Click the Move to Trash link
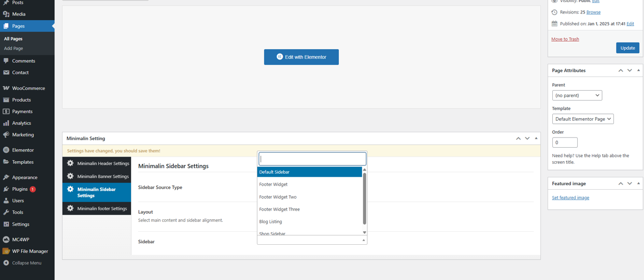Viewport: 644px width, 280px height. [x=565, y=39]
